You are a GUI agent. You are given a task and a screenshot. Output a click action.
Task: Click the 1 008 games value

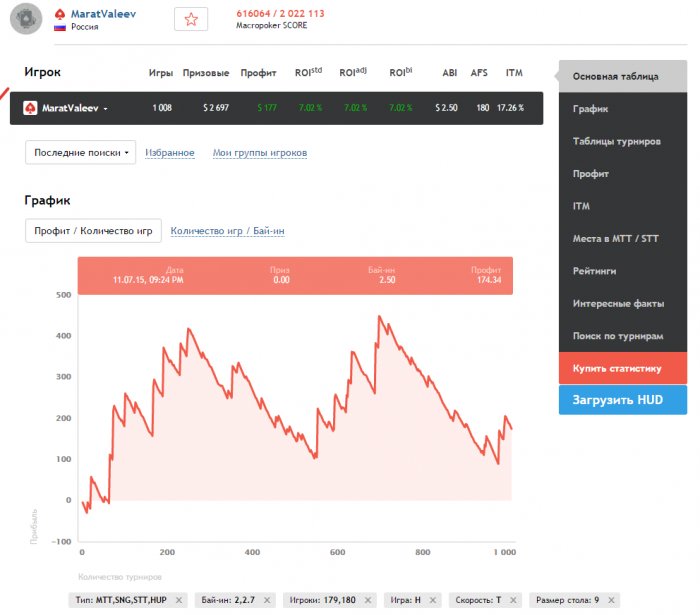[x=162, y=108]
